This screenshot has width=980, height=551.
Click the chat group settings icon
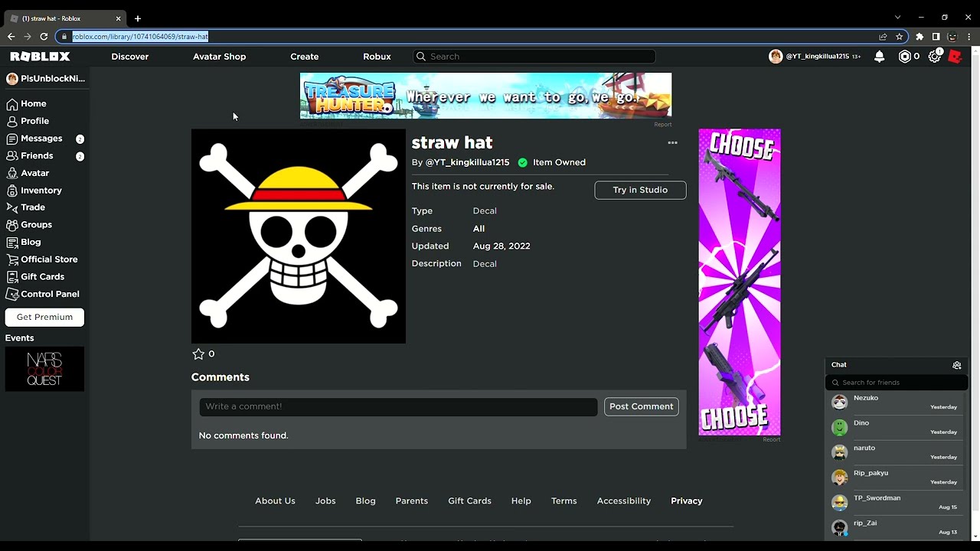click(x=956, y=365)
